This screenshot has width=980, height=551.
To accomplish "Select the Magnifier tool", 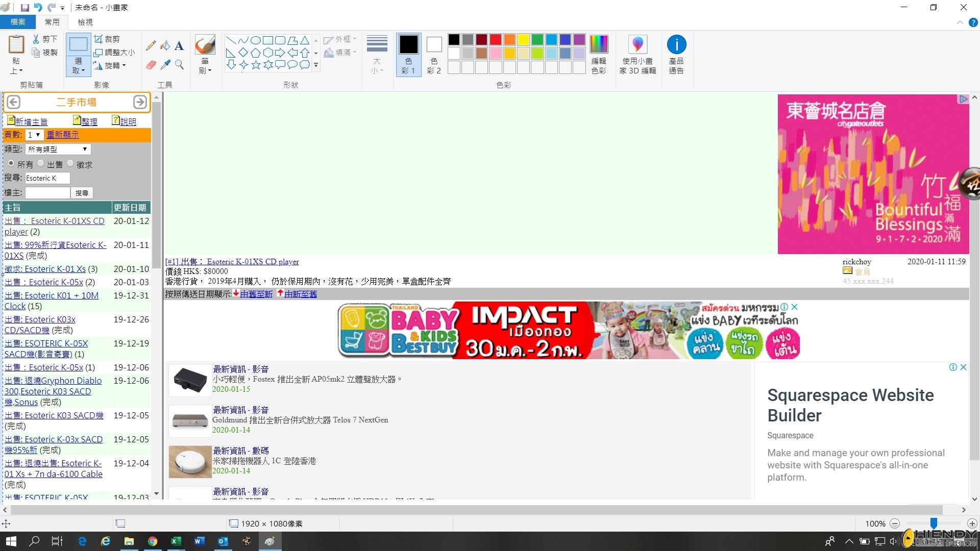I will [179, 65].
